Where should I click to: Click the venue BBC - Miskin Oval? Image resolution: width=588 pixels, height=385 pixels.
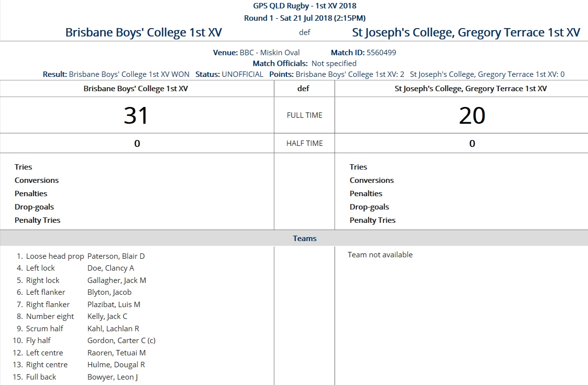point(270,53)
